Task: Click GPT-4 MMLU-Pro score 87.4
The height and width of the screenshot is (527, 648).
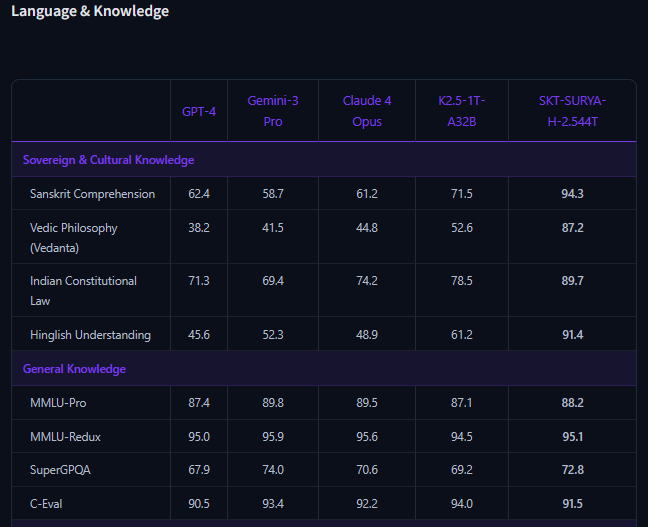Action: pyautogui.click(x=199, y=403)
